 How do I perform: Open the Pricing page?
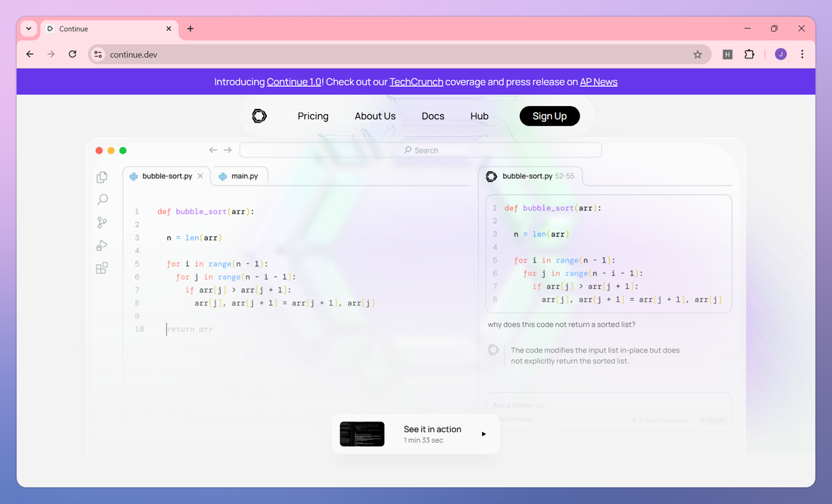click(x=313, y=116)
